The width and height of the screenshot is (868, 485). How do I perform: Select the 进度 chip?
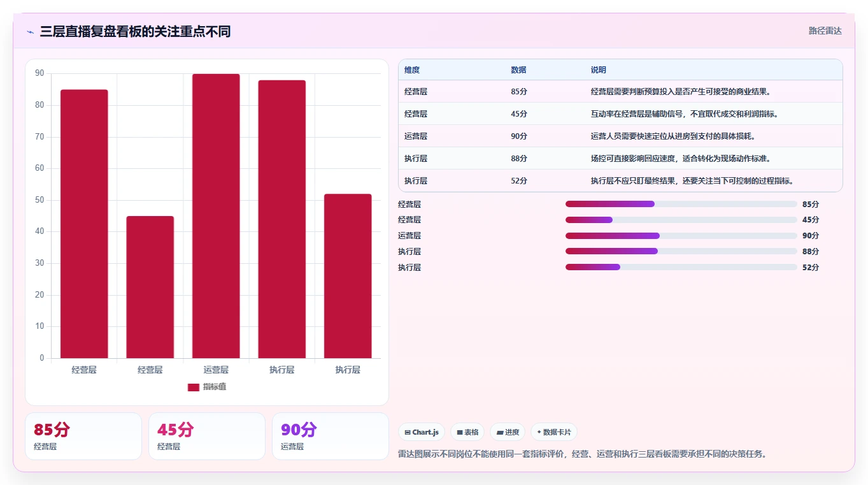pos(508,432)
